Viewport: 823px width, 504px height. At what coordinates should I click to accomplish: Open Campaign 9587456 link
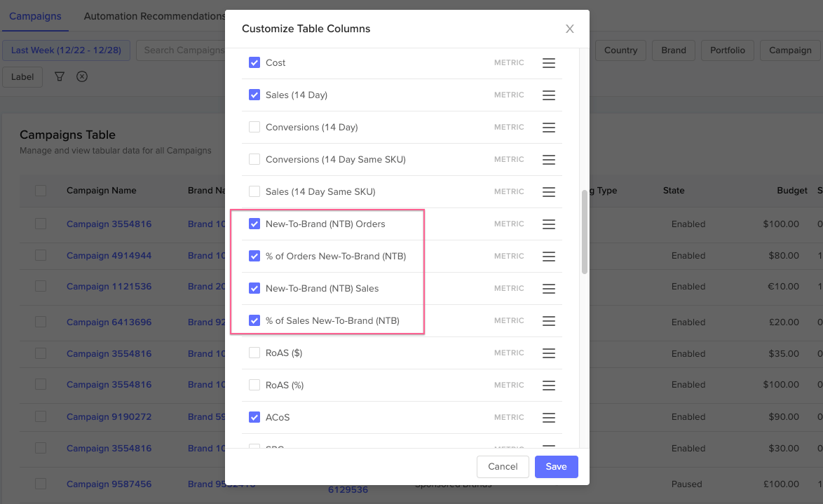pyautogui.click(x=109, y=484)
